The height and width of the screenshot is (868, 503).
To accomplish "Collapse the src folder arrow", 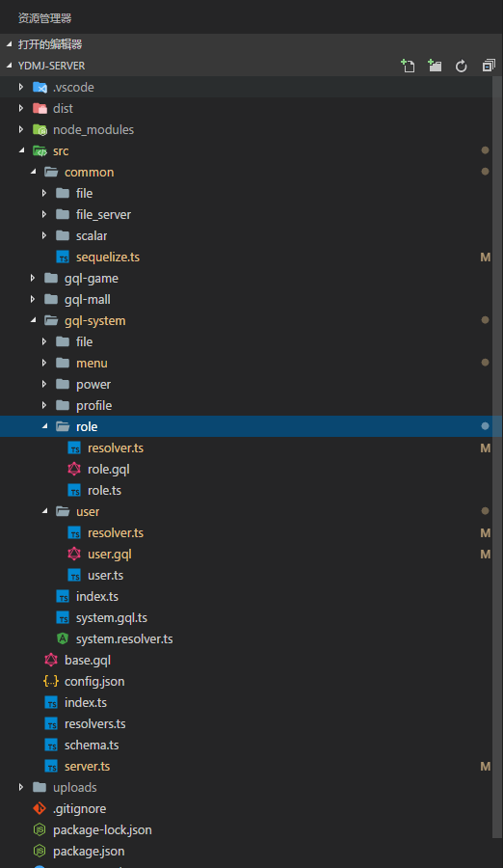I will [21, 150].
